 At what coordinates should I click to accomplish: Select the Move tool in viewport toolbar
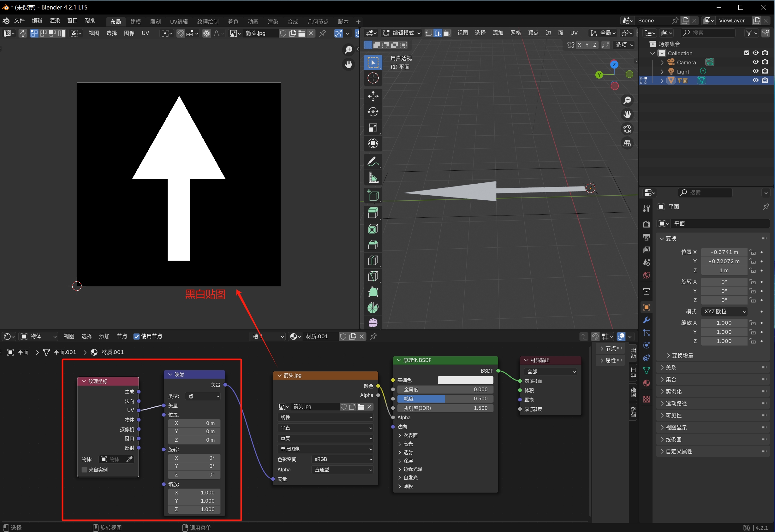coord(373,96)
